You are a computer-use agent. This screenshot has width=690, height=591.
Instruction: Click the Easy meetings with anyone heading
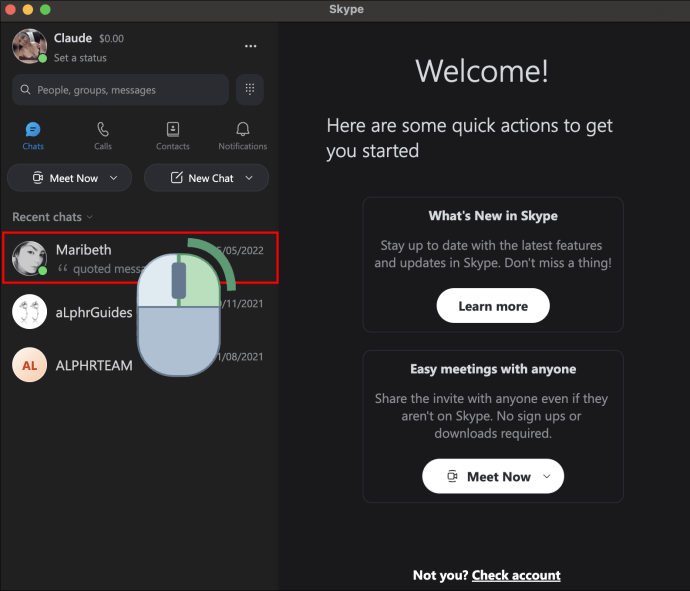[493, 369]
